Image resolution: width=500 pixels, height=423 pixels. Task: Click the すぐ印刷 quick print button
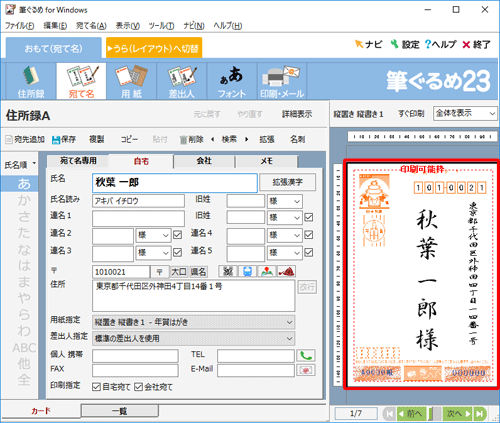pos(411,114)
